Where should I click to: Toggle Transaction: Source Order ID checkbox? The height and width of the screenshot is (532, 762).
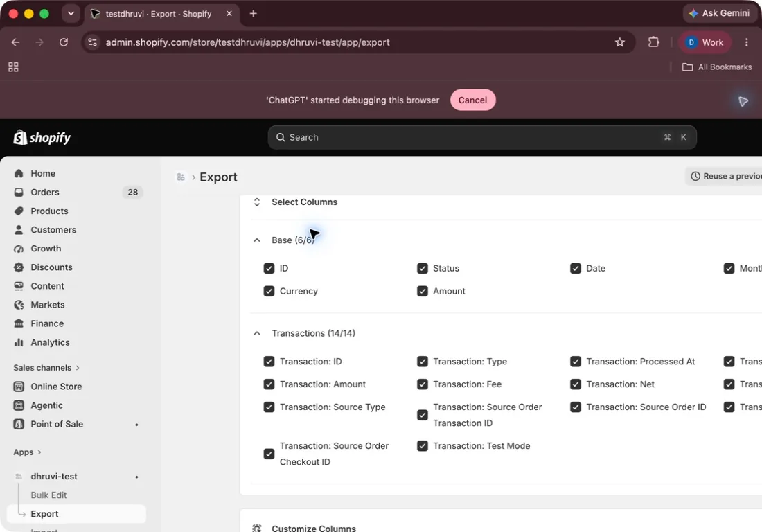tap(576, 407)
